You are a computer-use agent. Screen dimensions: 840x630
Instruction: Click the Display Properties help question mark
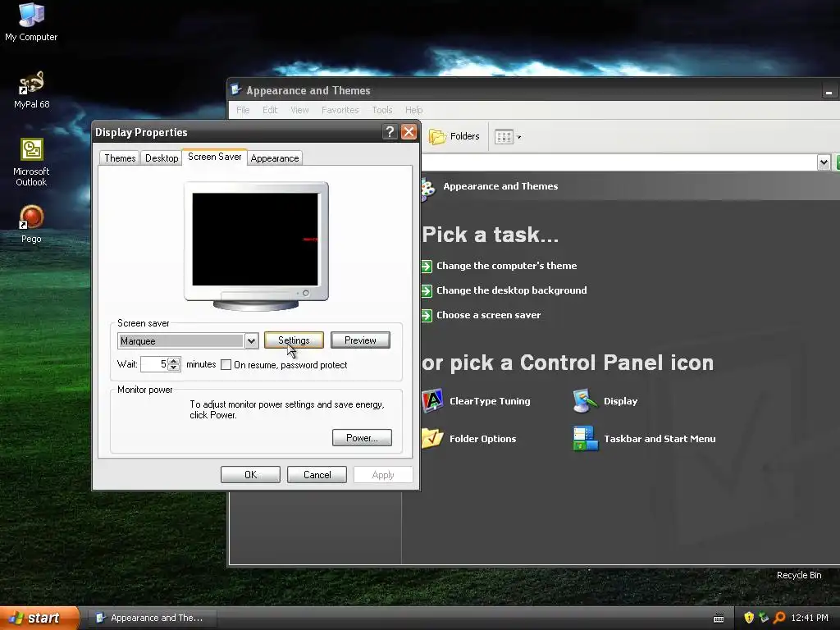390,132
